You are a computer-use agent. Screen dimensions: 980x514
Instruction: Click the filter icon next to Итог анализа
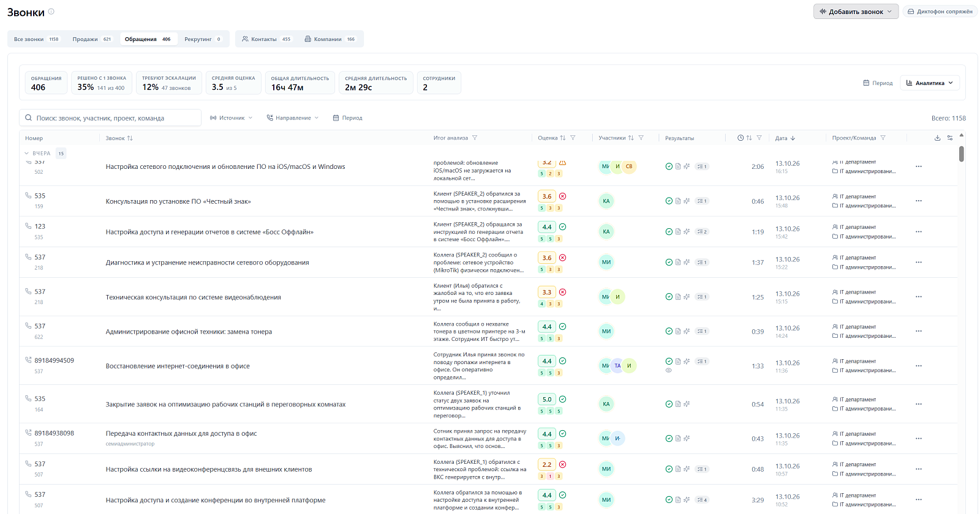point(475,138)
